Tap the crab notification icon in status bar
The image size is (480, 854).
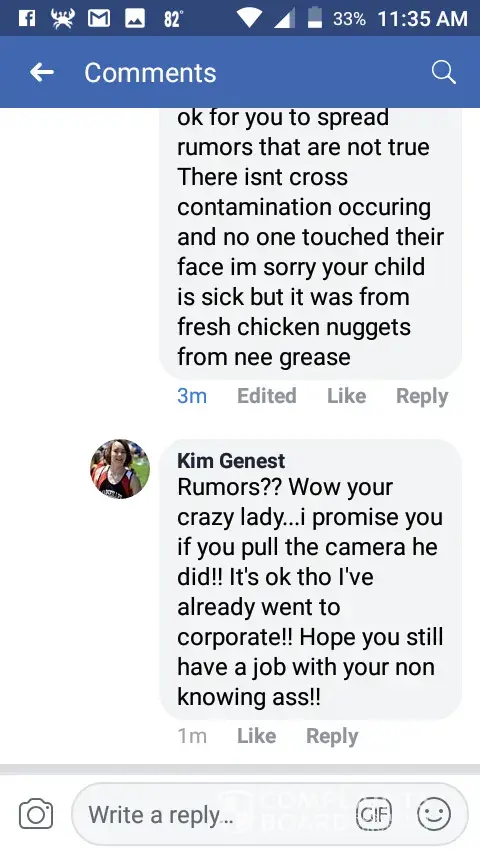tap(62, 18)
